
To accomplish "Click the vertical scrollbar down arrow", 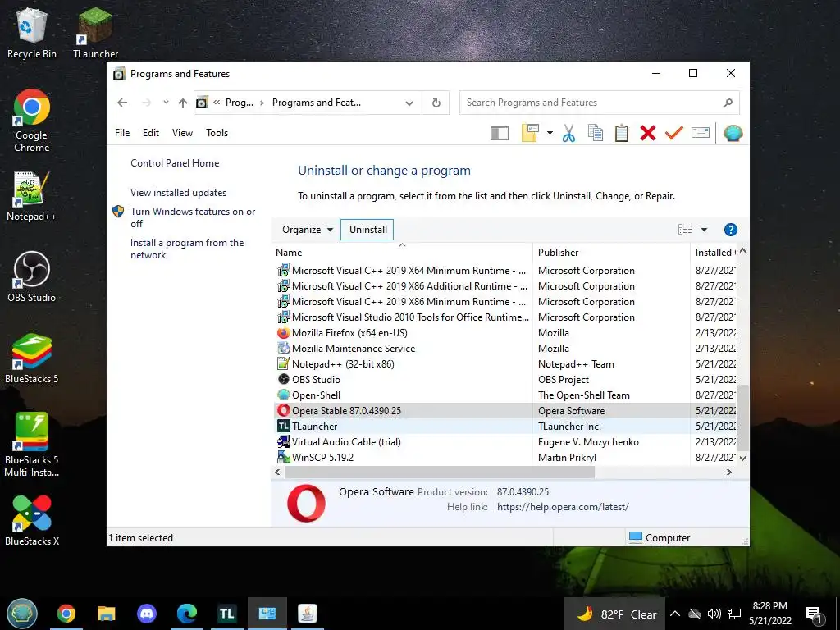I will 742,459.
